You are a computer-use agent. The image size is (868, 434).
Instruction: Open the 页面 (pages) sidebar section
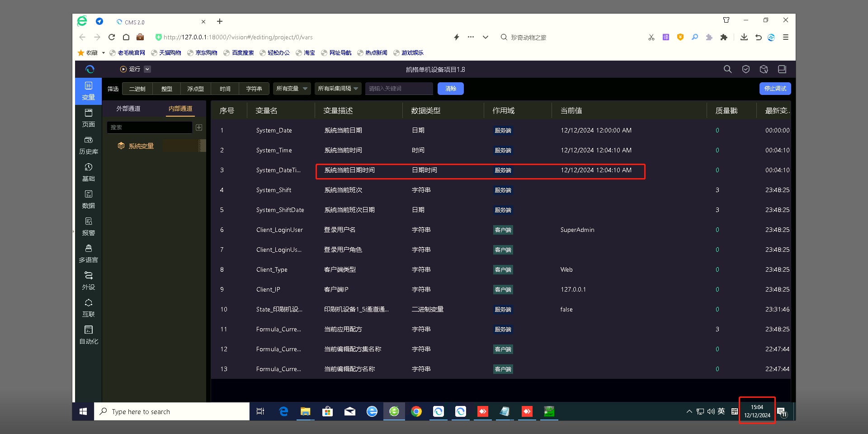(89, 118)
